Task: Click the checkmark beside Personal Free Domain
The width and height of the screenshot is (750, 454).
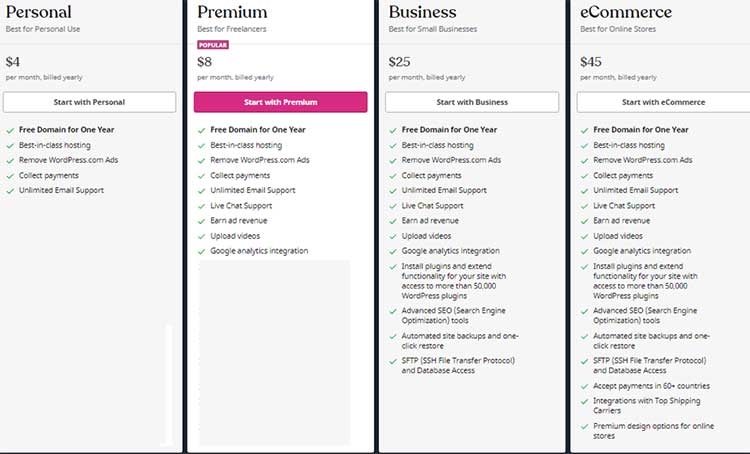Action: [x=9, y=130]
